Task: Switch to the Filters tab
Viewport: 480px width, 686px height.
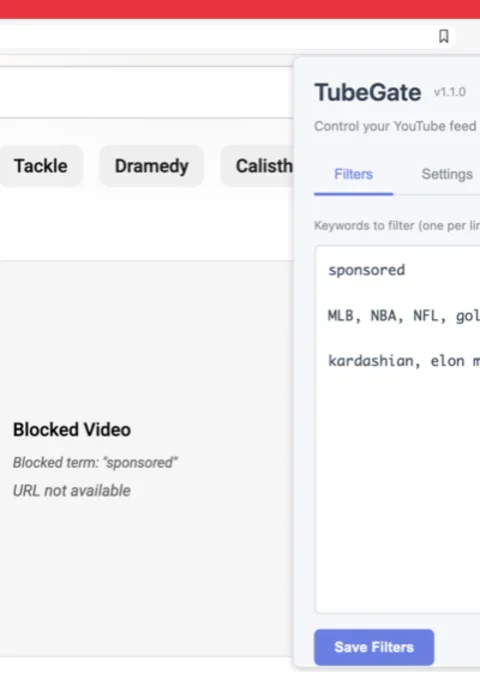Action: pos(354,174)
